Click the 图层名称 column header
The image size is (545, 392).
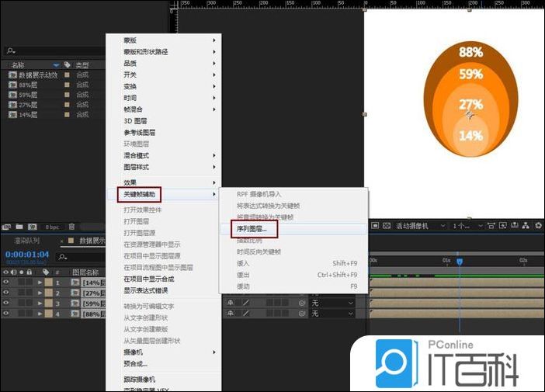(x=85, y=272)
